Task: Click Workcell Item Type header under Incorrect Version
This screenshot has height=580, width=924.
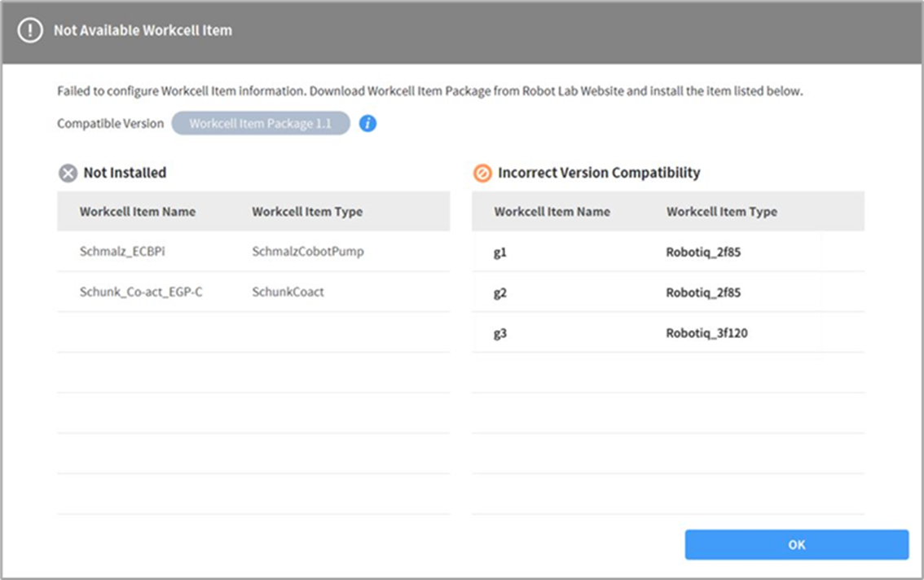Action: pyautogui.click(x=721, y=212)
